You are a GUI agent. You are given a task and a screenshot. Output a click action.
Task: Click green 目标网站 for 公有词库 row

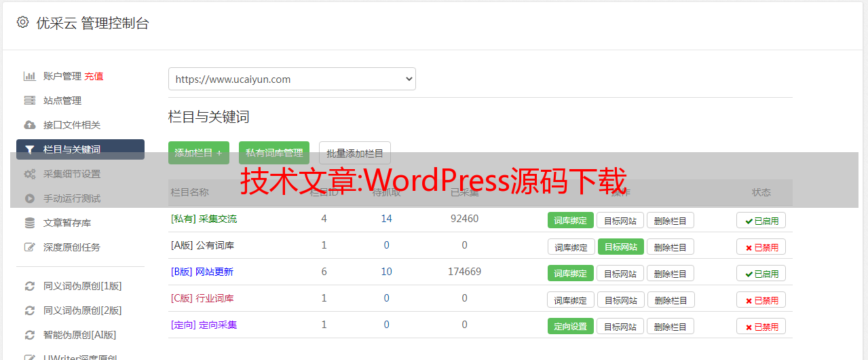click(x=621, y=247)
